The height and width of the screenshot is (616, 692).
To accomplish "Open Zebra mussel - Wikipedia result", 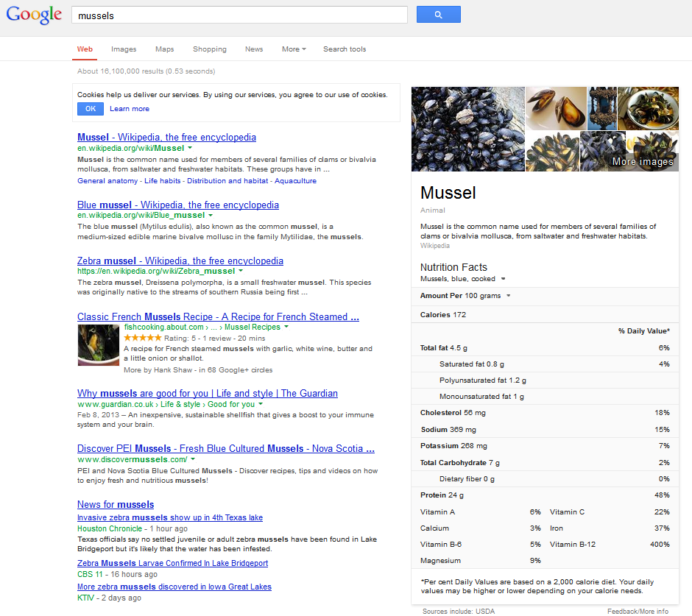I will [180, 261].
